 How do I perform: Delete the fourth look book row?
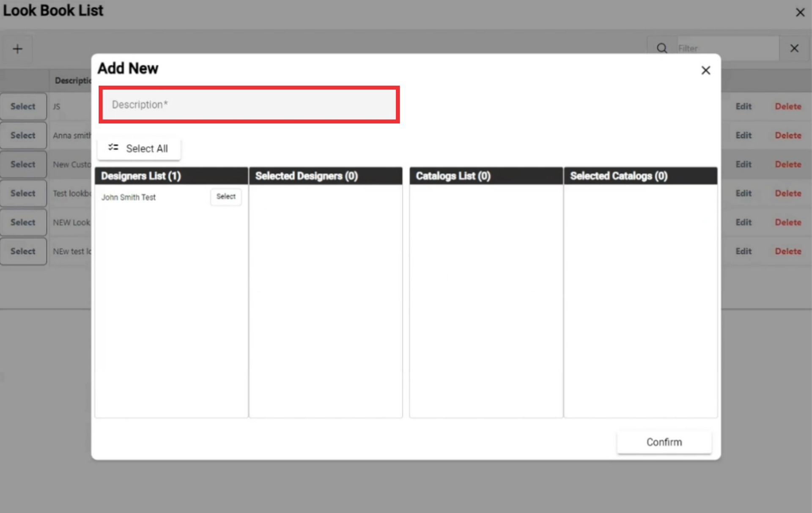point(788,193)
